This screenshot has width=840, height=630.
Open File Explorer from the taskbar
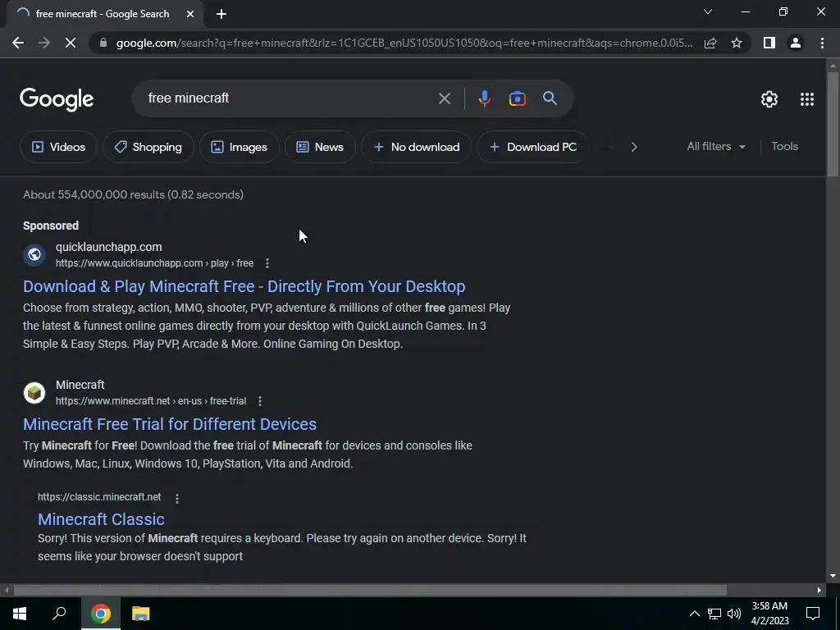pos(140,614)
